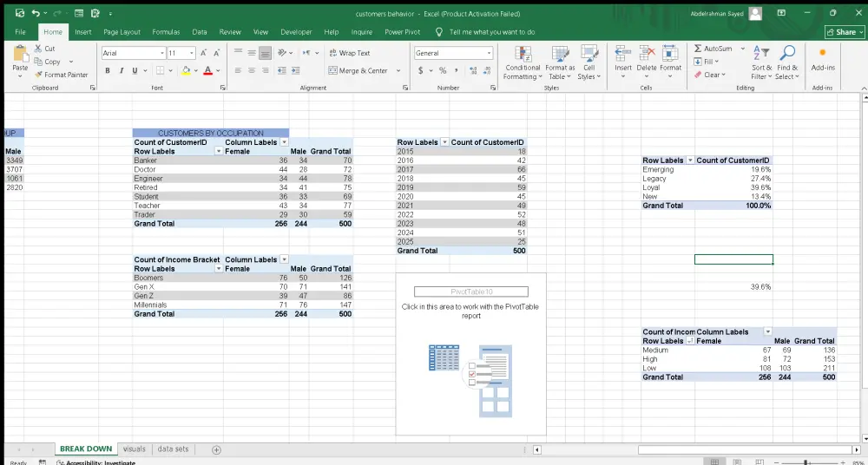The width and height of the screenshot is (868, 465).
Task: Toggle Underline formatting
Action: pyautogui.click(x=135, y=71)
